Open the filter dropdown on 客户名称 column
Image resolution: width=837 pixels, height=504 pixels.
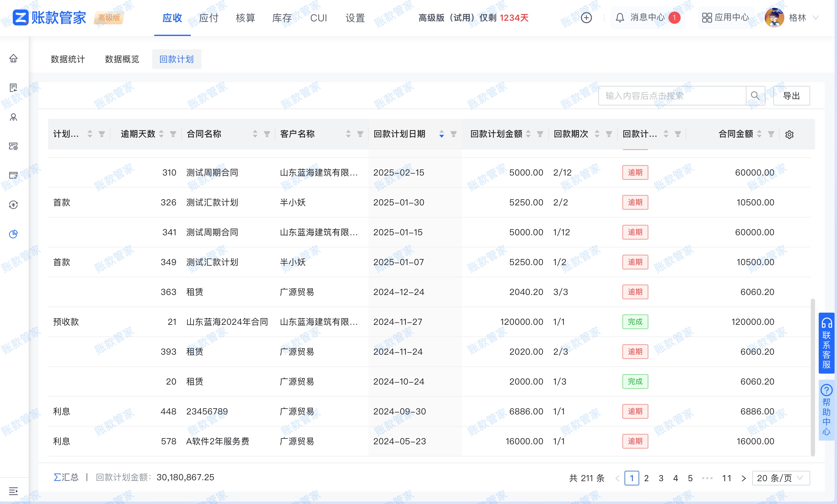coord(360,134)
